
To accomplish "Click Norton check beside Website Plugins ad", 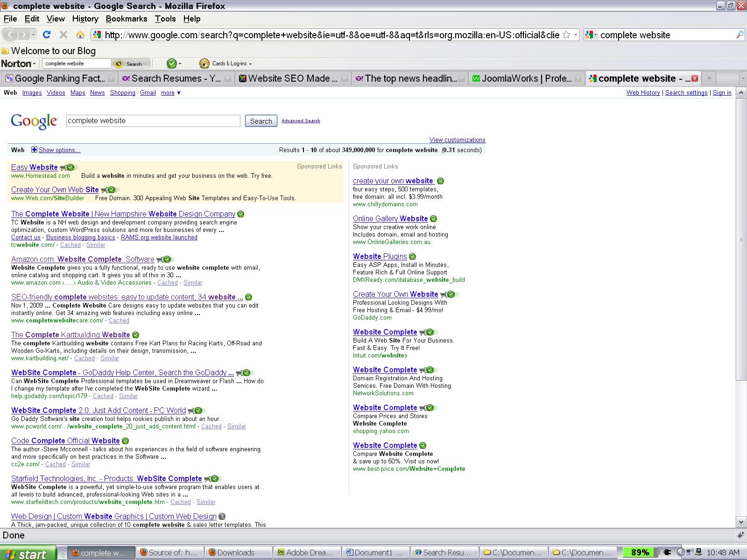I will tap(412, 256).
